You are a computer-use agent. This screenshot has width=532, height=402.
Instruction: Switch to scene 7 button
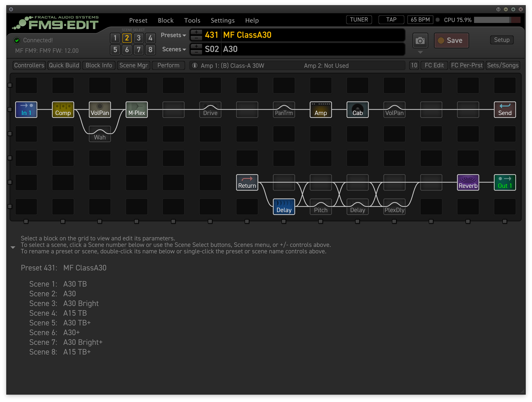coord(139,50)
